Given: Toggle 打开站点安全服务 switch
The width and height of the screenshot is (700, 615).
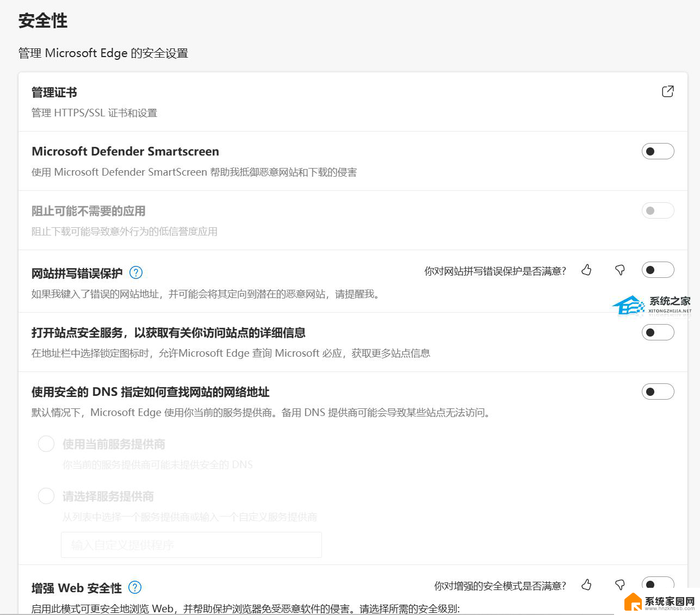Looking at the screenshot, I should coord(658,332).
